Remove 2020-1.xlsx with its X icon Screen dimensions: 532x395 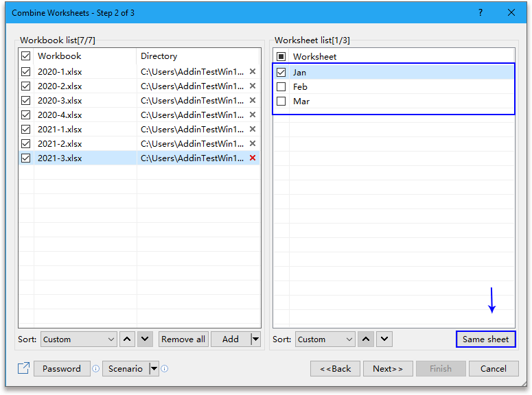pos(253,71)
